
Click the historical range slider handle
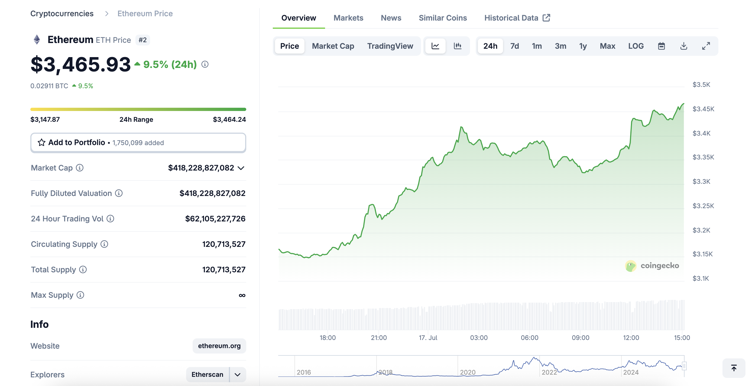tap(684, 366)
